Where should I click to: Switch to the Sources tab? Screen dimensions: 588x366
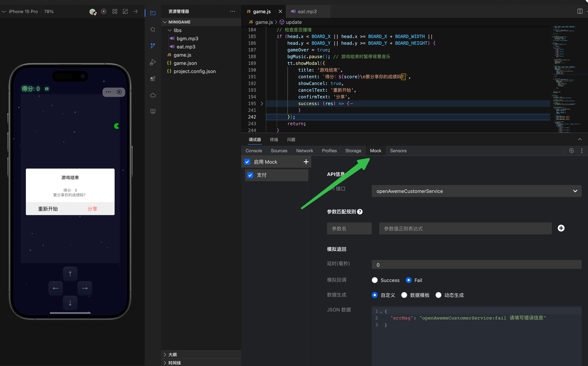(279, 151)
